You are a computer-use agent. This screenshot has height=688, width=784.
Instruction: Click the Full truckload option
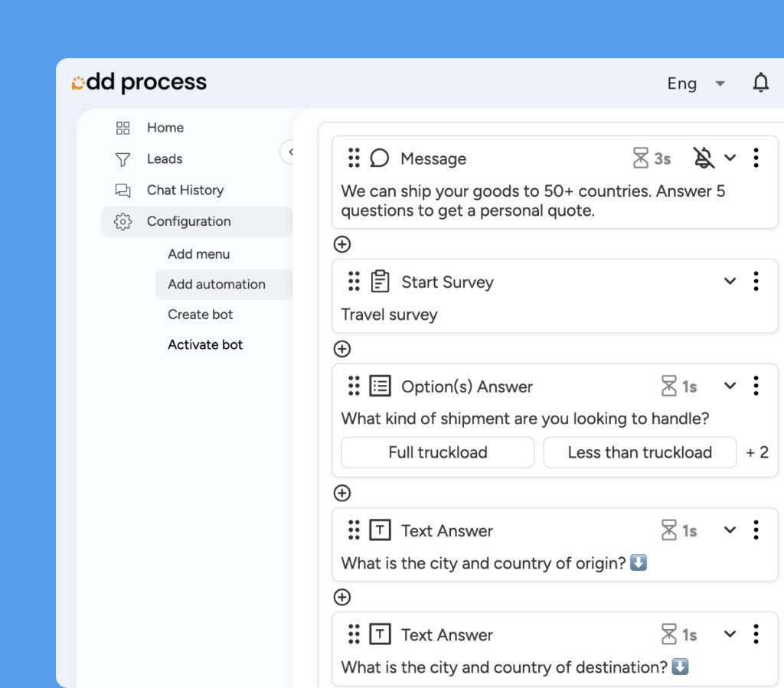(437, 452)
